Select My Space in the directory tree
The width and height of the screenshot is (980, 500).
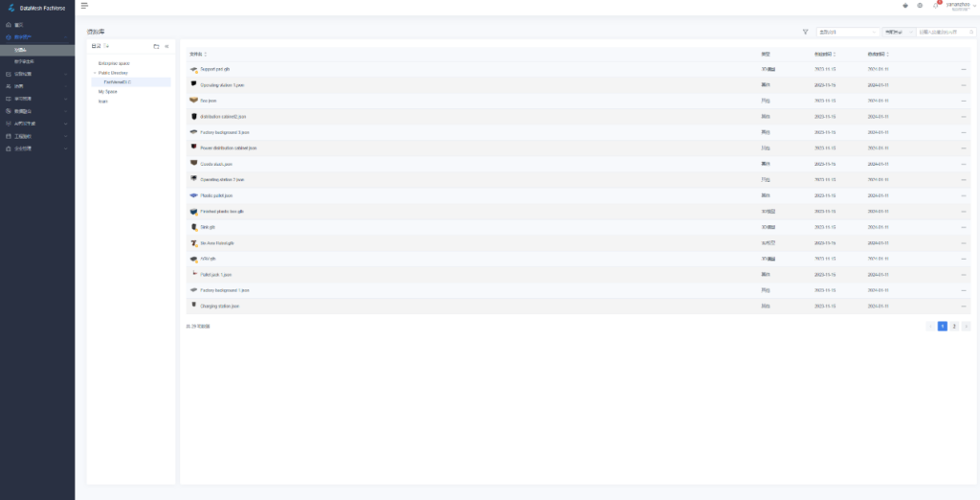[x=107, y=91]
